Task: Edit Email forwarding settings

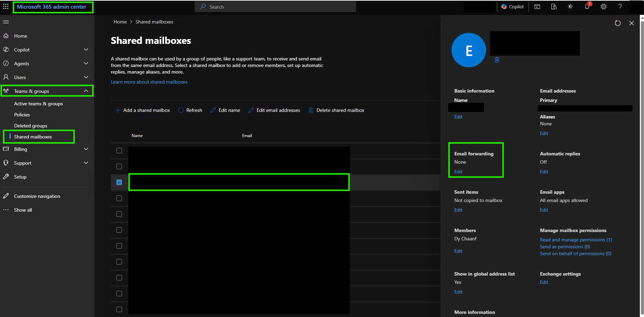Action: click(458, 172)
